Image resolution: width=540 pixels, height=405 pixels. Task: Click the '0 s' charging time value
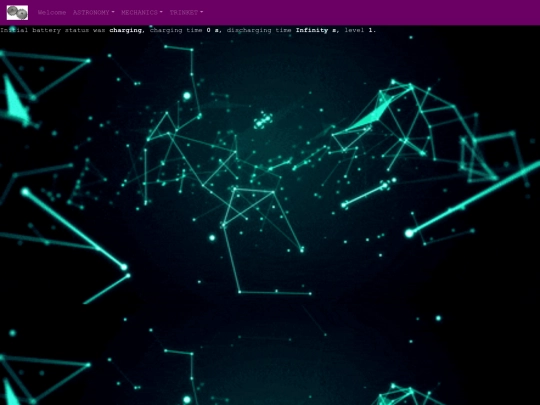coord(212,30)
